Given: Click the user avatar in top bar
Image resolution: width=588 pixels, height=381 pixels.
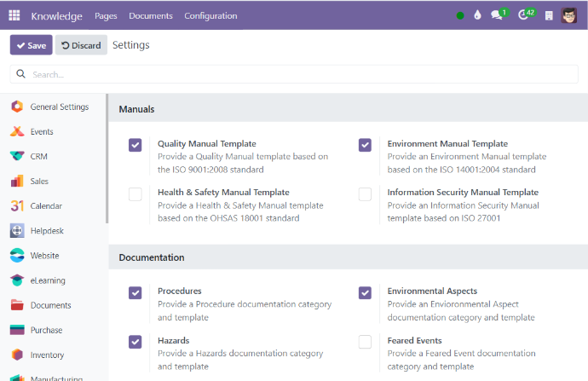Looking at the screenshot, I should pos(569,15).
